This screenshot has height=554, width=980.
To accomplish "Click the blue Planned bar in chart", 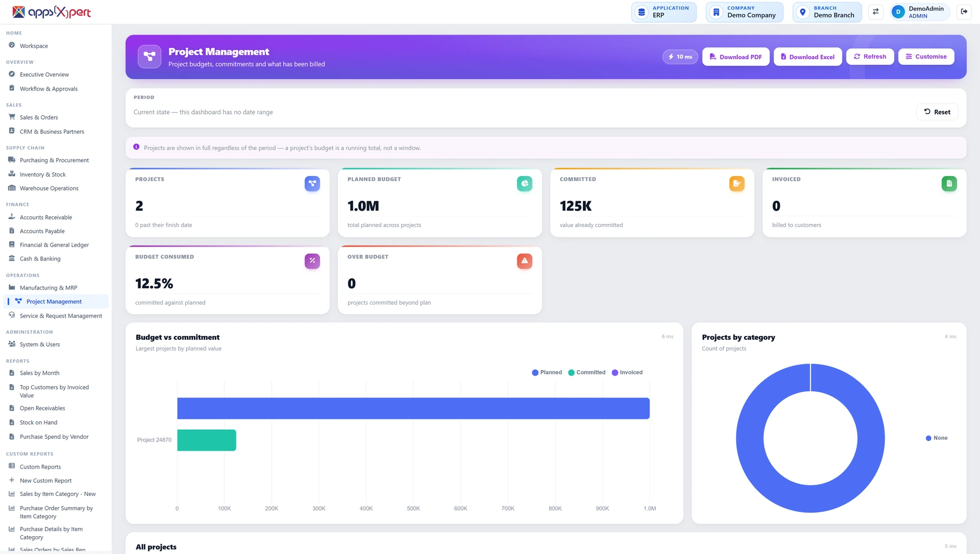I will coord(413,408).
